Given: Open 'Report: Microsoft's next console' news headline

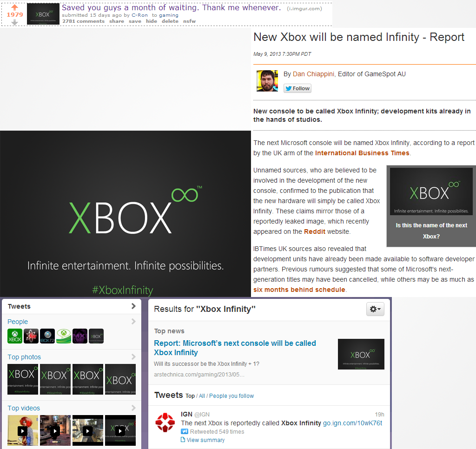Looking at the screenshot, I should pyautogui.click(x=235, y=348).
